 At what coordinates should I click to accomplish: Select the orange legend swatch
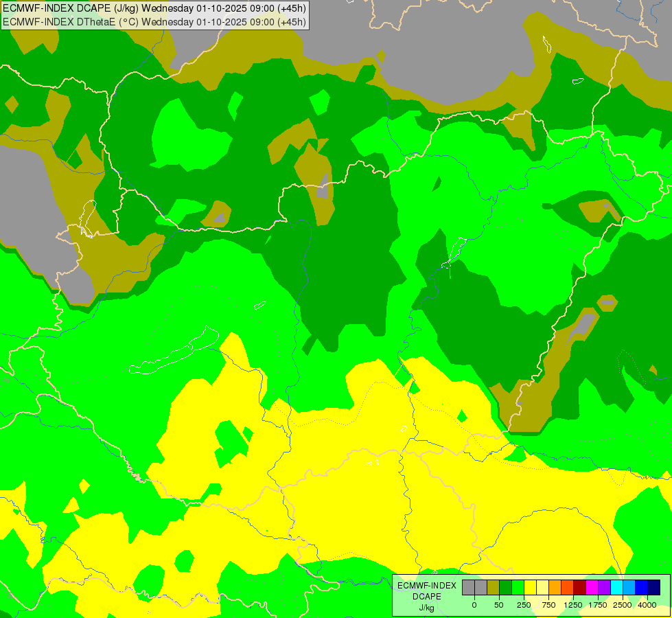555,587
